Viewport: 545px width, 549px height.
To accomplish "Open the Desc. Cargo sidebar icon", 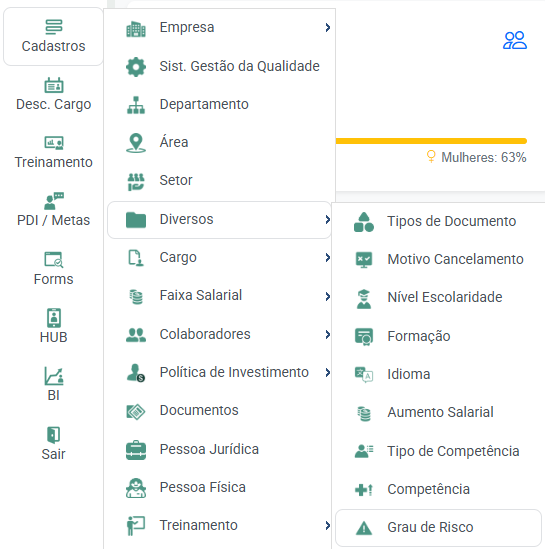I will tap(54, 85).
